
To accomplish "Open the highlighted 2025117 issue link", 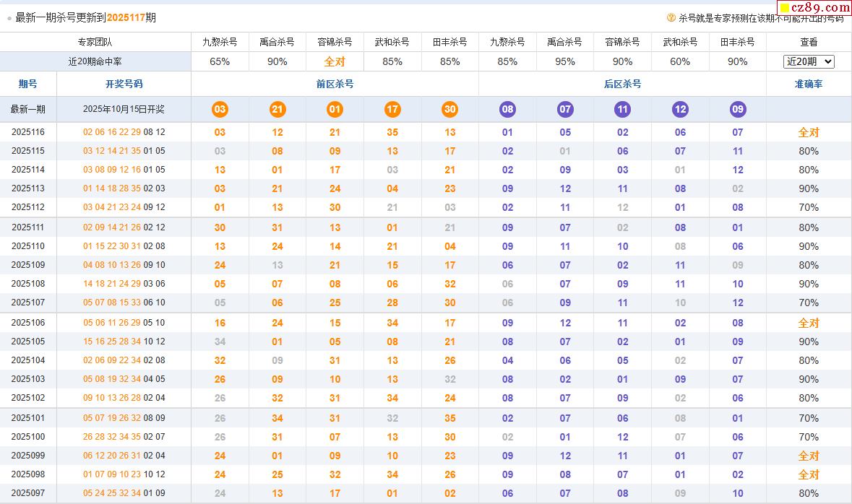I will (126, 17).
